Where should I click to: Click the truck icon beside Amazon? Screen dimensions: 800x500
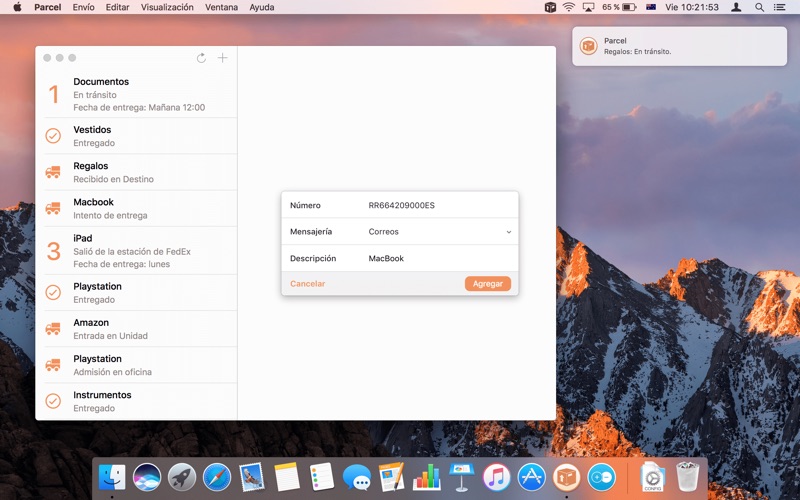pyautogui.click(x=53, y=329)
